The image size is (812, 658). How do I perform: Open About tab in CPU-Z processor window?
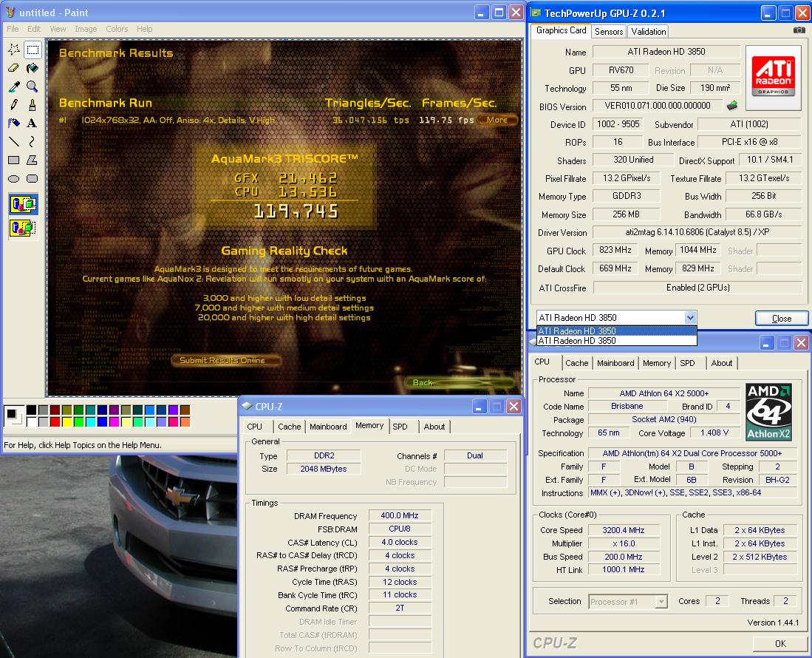[x=721, y=363]
